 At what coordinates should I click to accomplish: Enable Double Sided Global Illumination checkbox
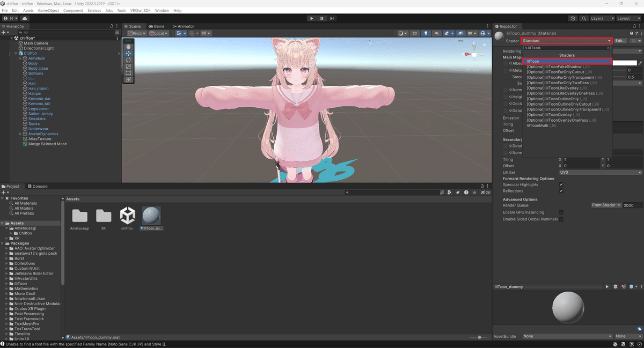[561, 219]
